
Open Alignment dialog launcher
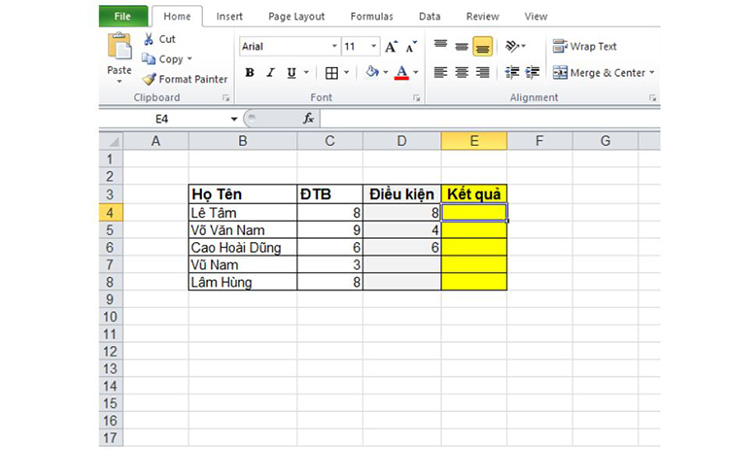point(652,98)
